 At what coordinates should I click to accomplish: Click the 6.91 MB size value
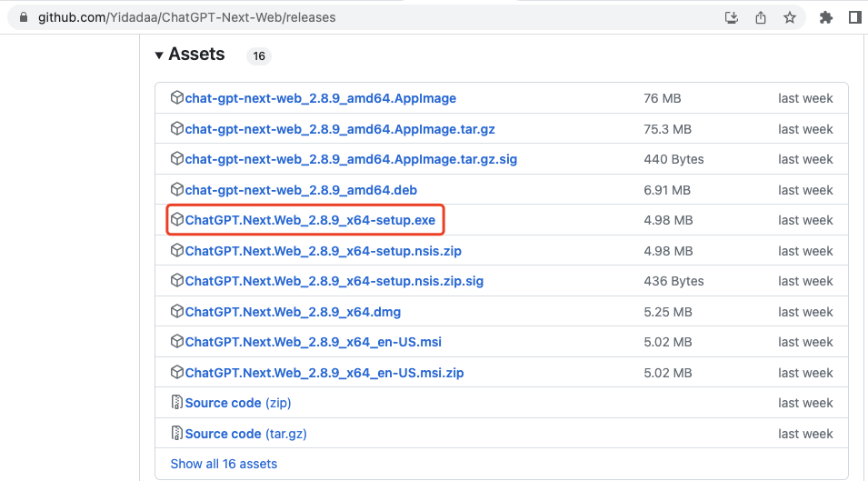pyautogui.click(x=667, y=190)
